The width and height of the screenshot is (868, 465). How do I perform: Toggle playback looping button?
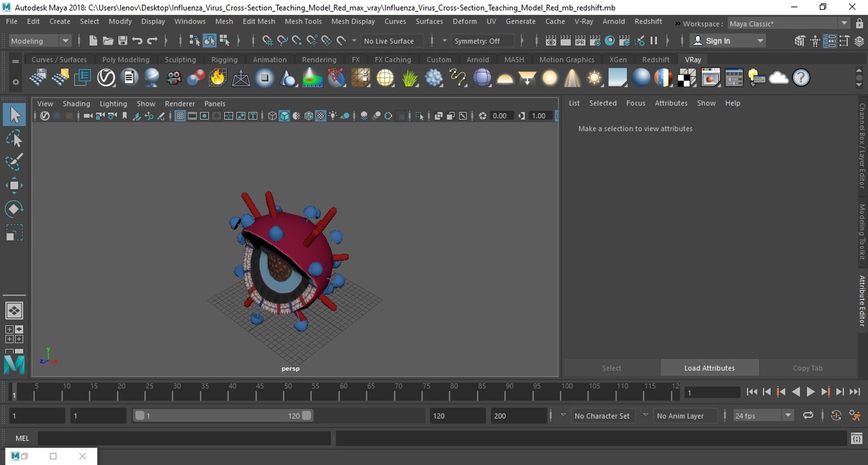(x=808, y=416)
